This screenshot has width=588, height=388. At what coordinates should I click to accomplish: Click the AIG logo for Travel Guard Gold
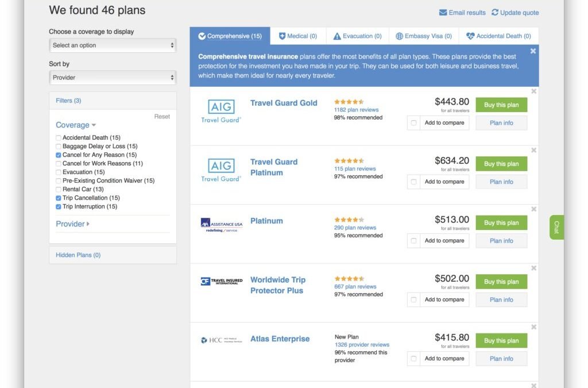tap(221, 111)
